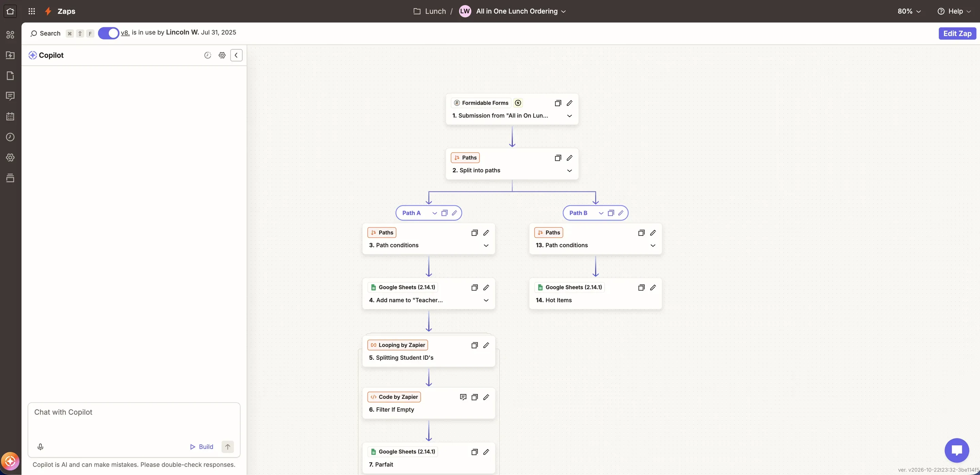Viewport: 980px width, 475px height.
Task: Go to the Zapier home icon
Action: coord(10,11)
